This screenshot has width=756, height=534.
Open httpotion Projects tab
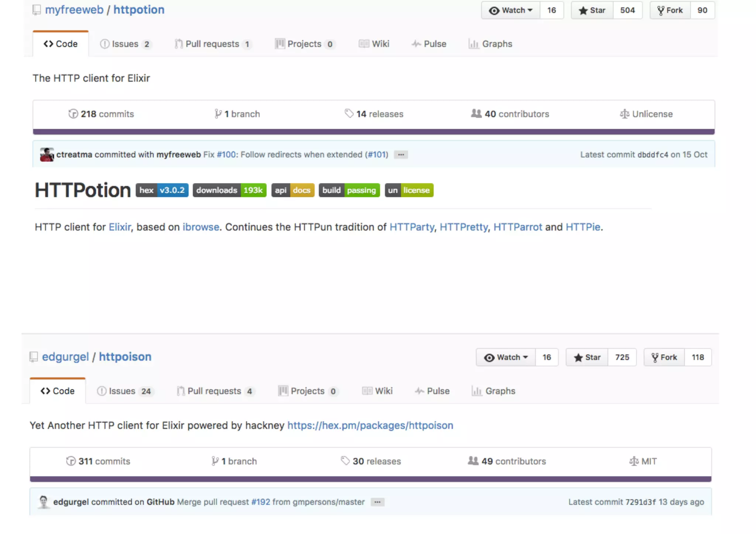(305, 44)
